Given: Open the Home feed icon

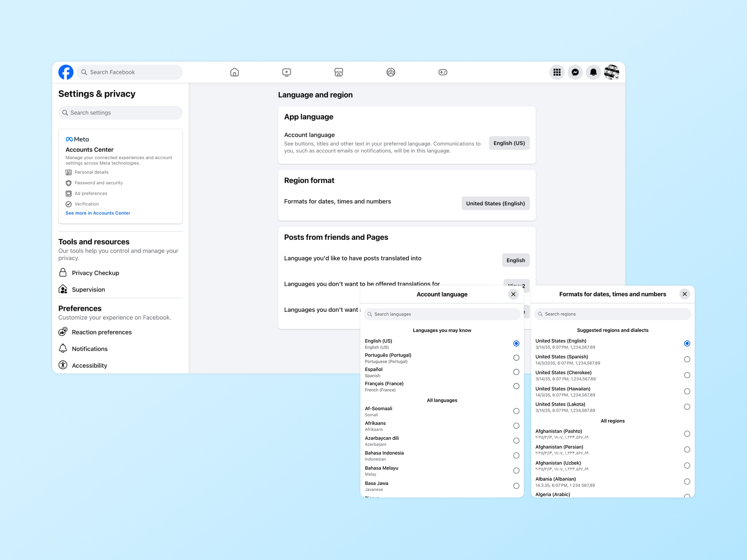Looking at the screenshot, I should pos(234,72).
